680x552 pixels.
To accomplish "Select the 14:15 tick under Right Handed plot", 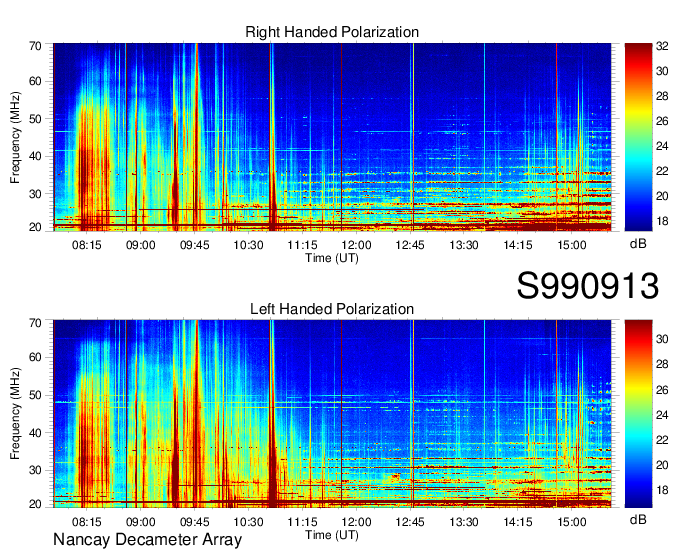I will click(518, 245).
